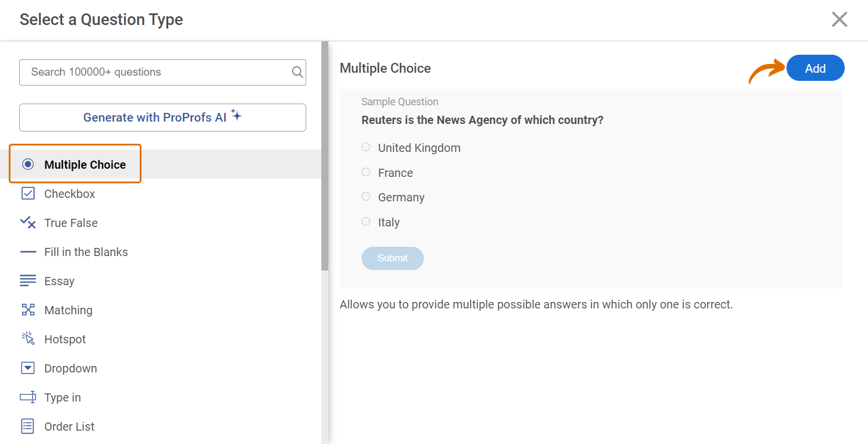Click the Hotspot cursor icon
Image resolution: width=868 pixels, height=444 pixels.
tap(28, 339)
